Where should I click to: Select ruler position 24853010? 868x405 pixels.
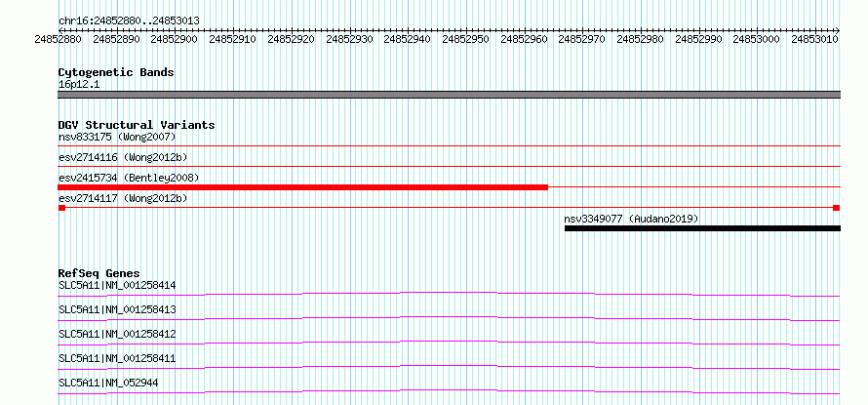click(x=815, y=39)
